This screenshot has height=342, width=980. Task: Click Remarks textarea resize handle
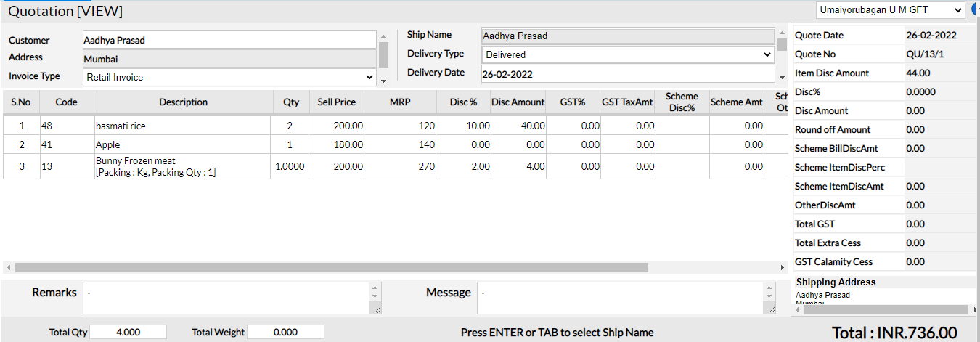tap(375, 309)
